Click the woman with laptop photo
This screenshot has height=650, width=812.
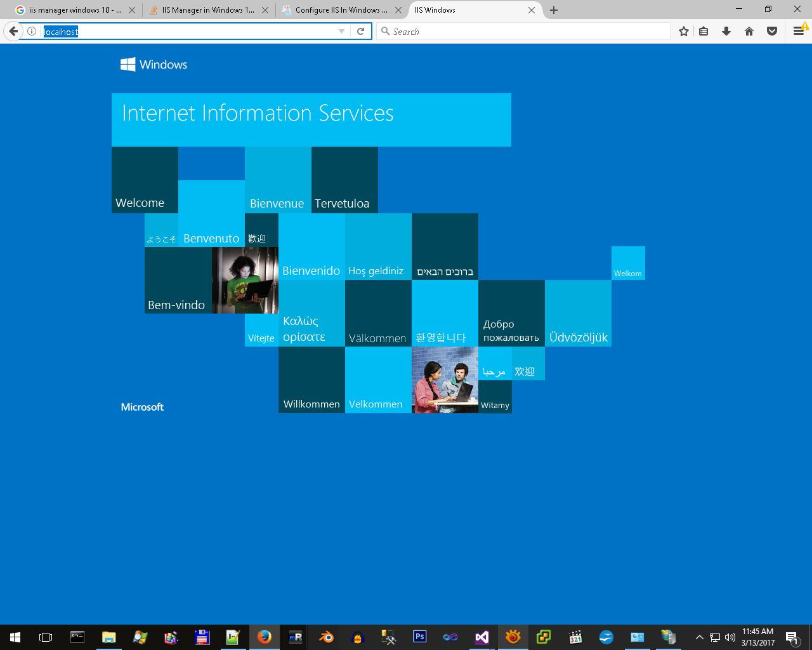[x=245, y=280]
